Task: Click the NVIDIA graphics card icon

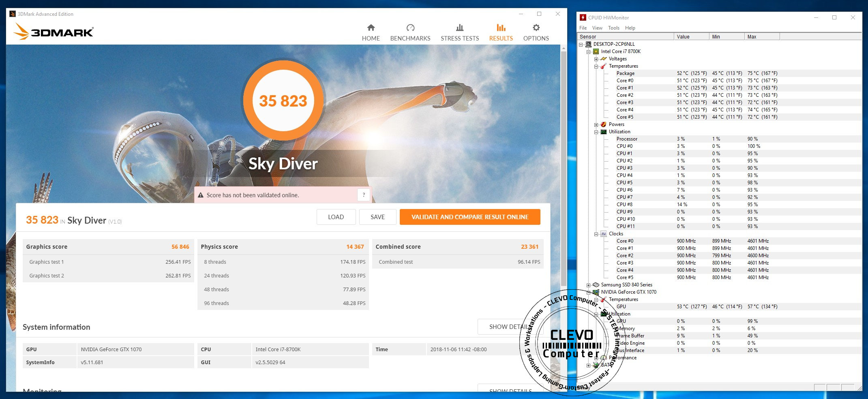Action: click(x=596, y=292)
